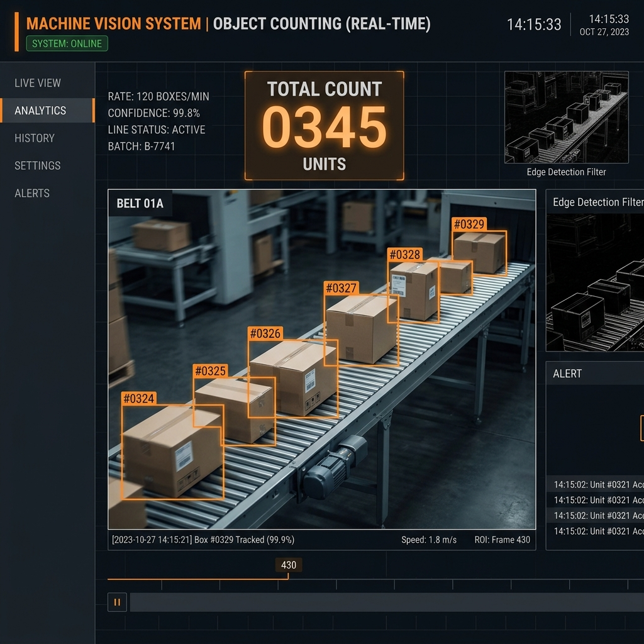The width and height of the screenshot is (644, 644).
Task: Pause playback with the pause button
Action: (x=117, y=602)
